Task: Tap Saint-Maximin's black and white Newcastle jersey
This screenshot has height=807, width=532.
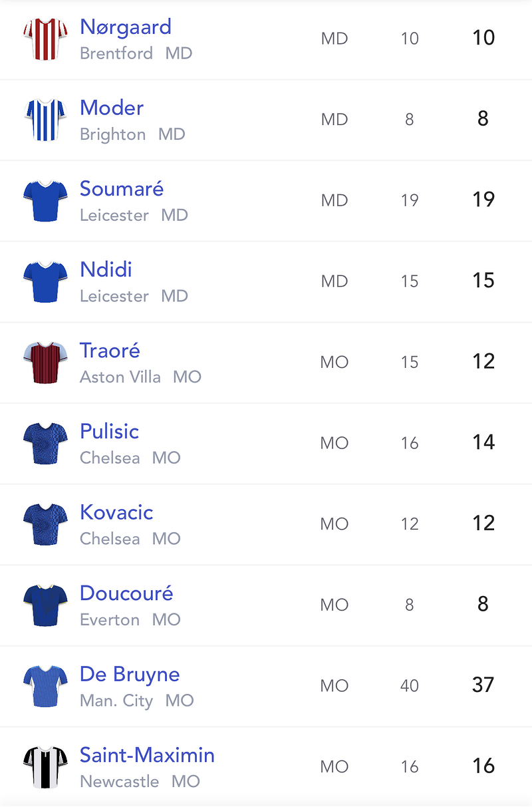Action: 45,767
